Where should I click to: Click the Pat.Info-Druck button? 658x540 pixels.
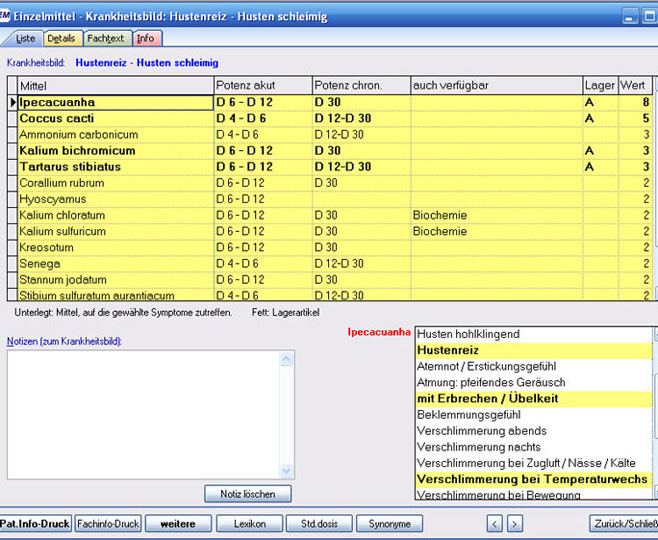pyautogui.click(x=35, y=523)
